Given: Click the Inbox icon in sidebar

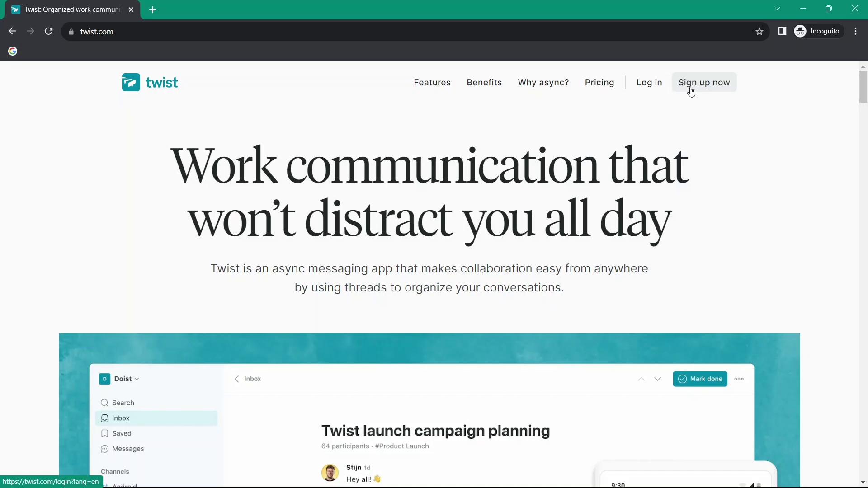Looking at the screenshot, I should [105, 418].
